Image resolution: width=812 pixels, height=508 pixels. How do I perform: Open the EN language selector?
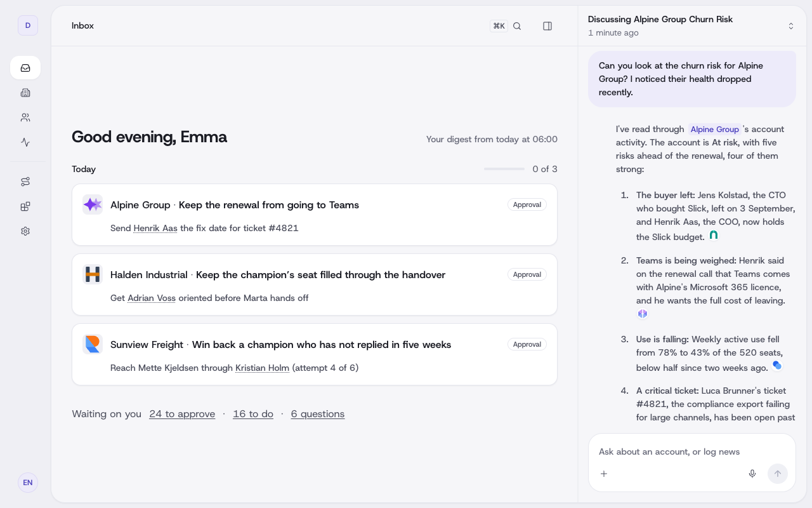[28, 483]
